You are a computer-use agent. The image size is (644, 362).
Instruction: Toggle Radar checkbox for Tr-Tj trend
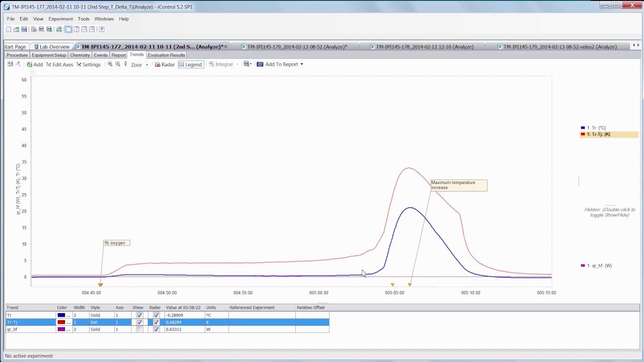[156, 322]
